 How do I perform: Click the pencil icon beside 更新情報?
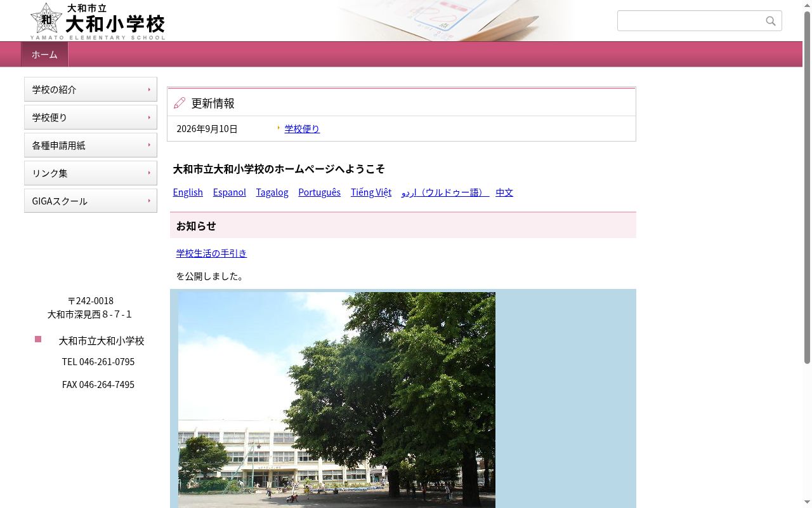[180, 103]
